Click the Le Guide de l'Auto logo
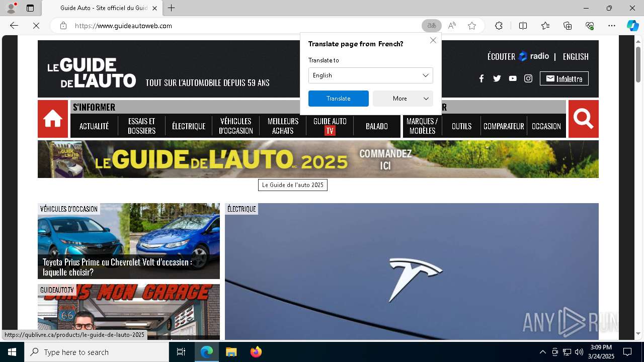The image size is (644, 362). click(92, 73)
